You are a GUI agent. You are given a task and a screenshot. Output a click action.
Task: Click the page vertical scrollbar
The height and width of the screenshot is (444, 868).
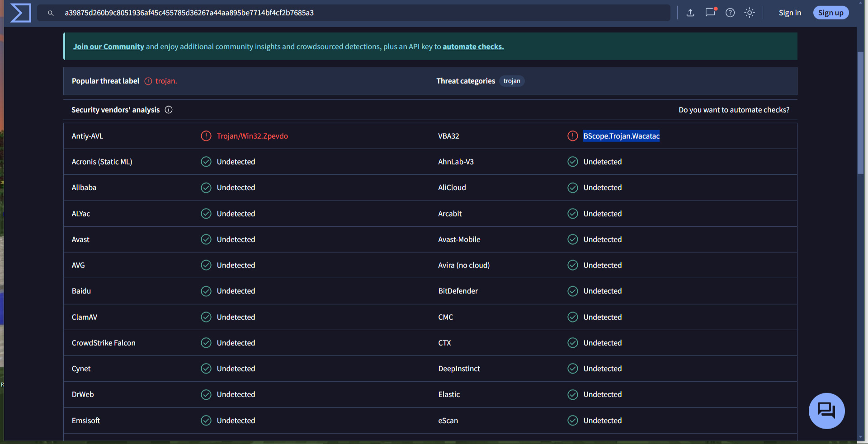click(x=860, y=113)
